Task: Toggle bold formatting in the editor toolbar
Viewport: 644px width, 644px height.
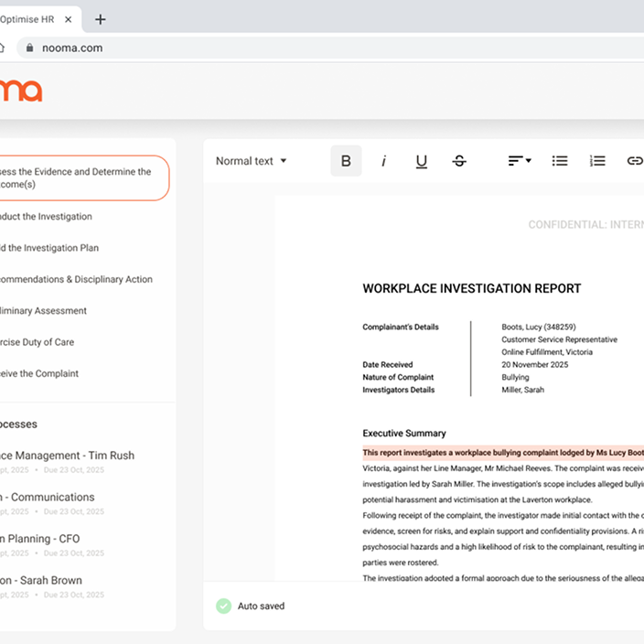Action: tap(346, 161)
